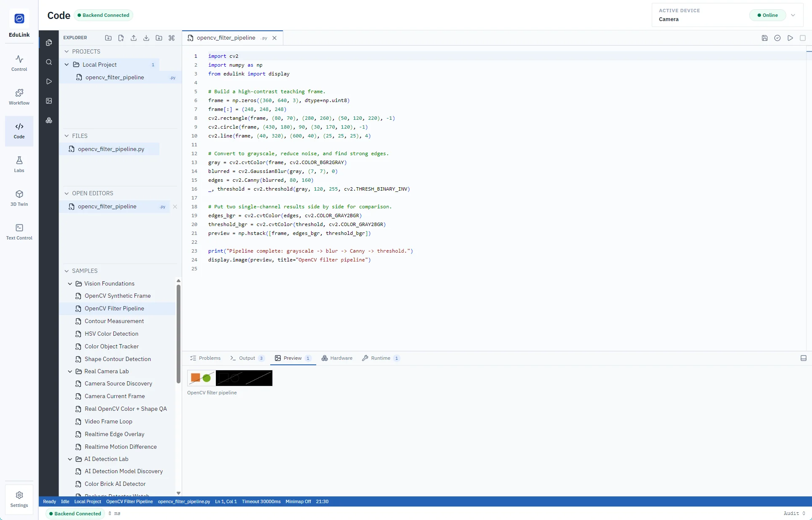Select the Explorer files activity icon

(49, 43)
